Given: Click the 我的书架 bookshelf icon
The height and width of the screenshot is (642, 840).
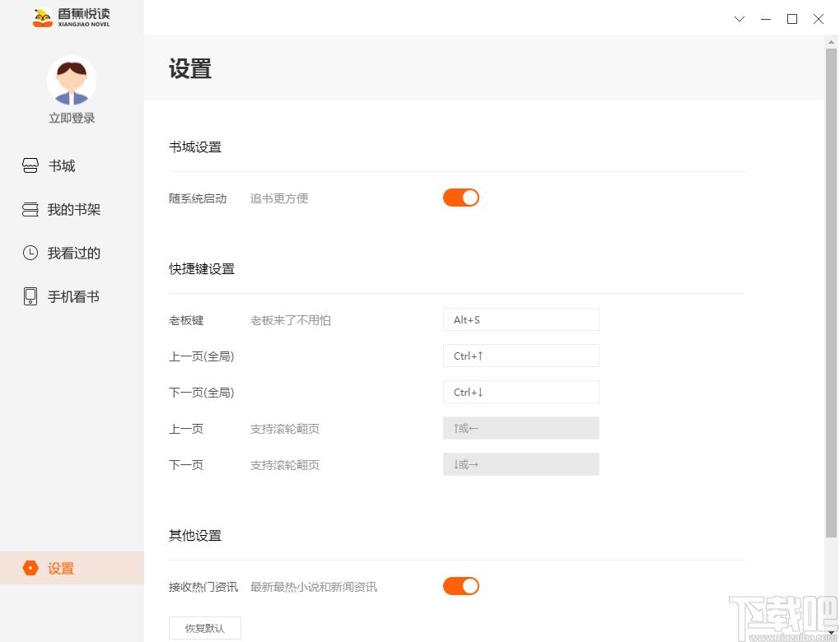Looking at the screenshot, I should point(30,209).
